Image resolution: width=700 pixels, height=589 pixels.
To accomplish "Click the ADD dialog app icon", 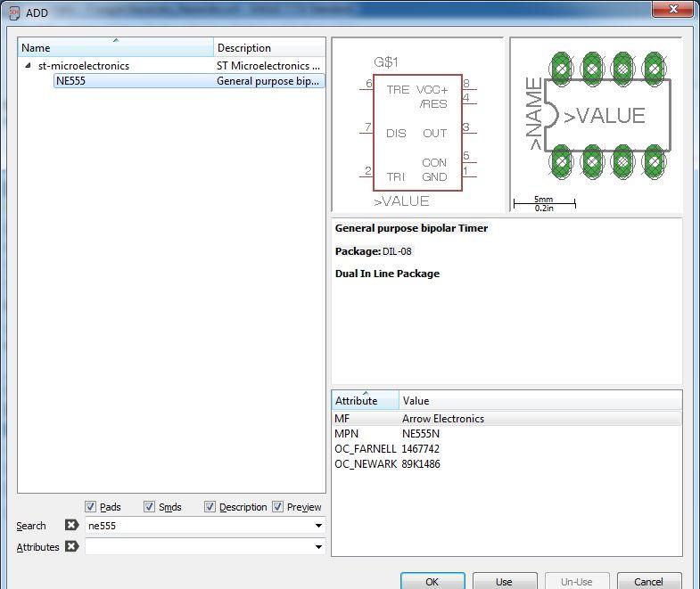I will [x=14, y=12].
